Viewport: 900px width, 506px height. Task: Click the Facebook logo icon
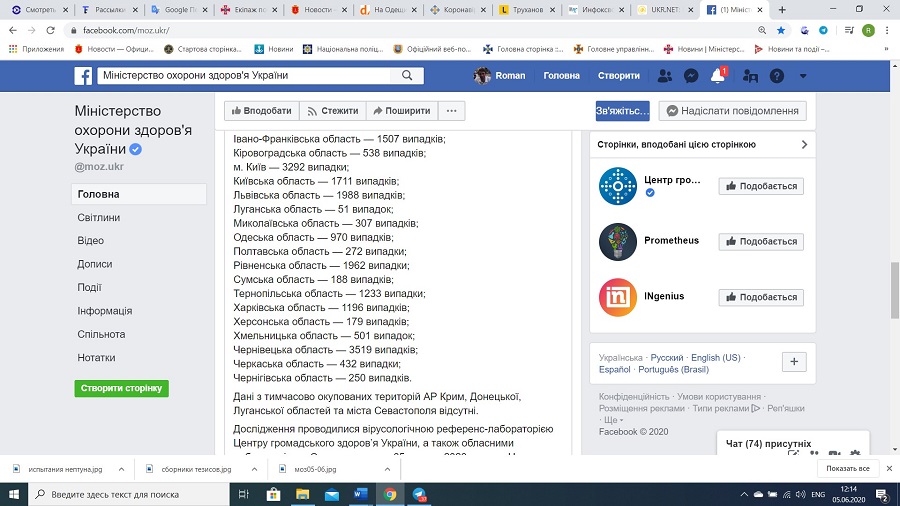pyautogui.click(x=84, y=76)
